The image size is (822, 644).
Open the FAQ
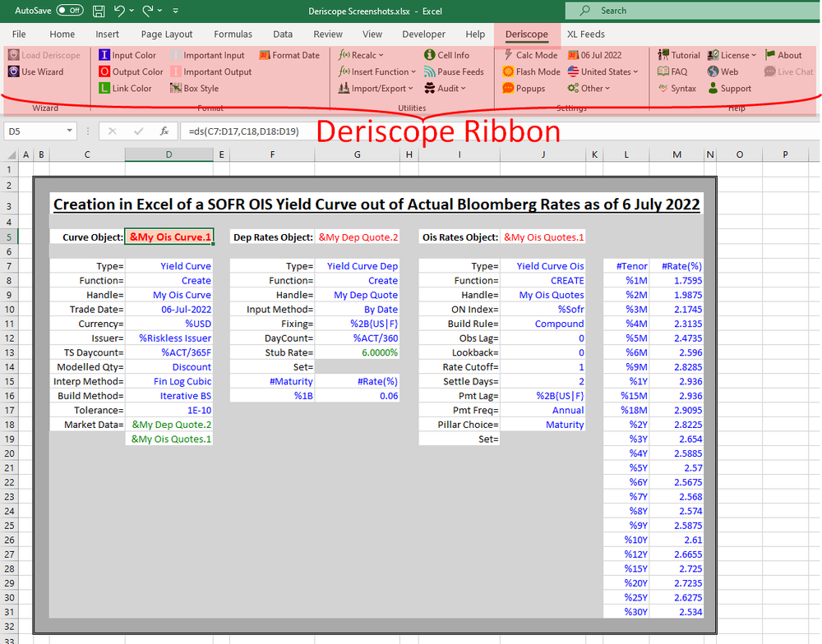click(x=672, y=71)
